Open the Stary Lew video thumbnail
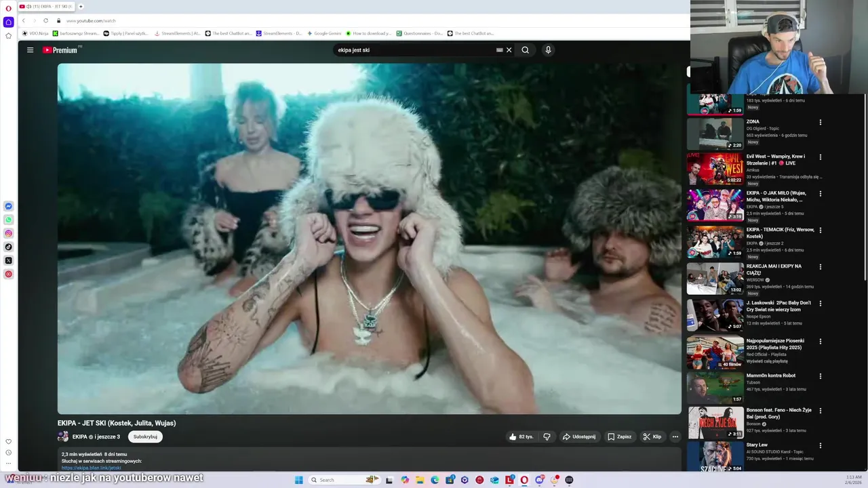This screenshot has width=868, height=488. (715, 456)
